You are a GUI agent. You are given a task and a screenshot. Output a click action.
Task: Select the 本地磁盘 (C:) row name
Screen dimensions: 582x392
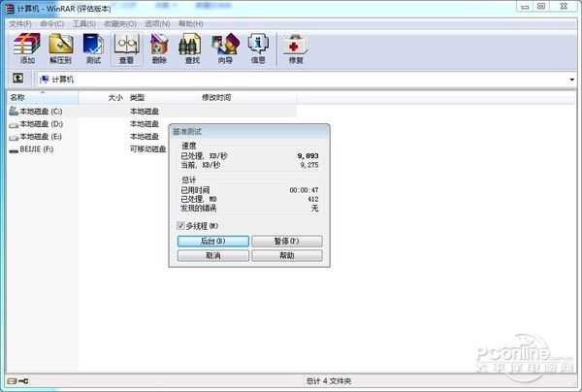(41, 111)
